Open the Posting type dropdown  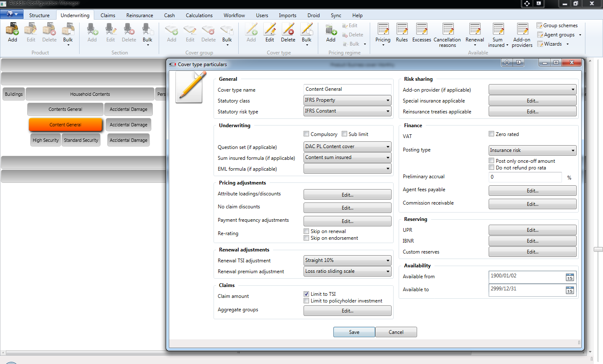click(572, 150)
